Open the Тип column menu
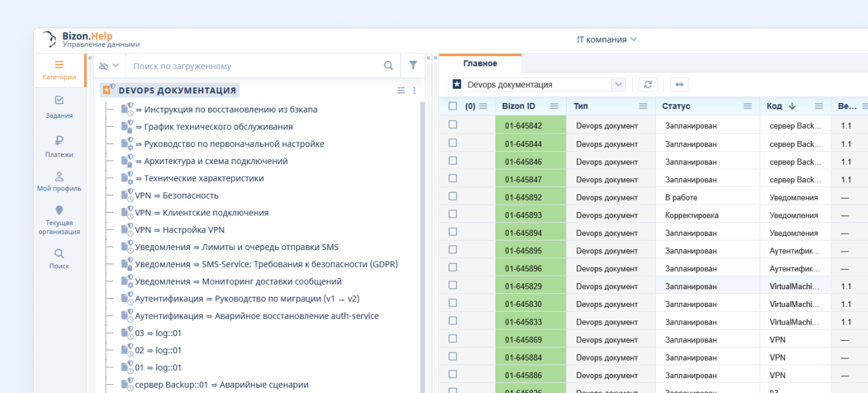This screenshot has height=393, width=868. click(x=644, y=106)
